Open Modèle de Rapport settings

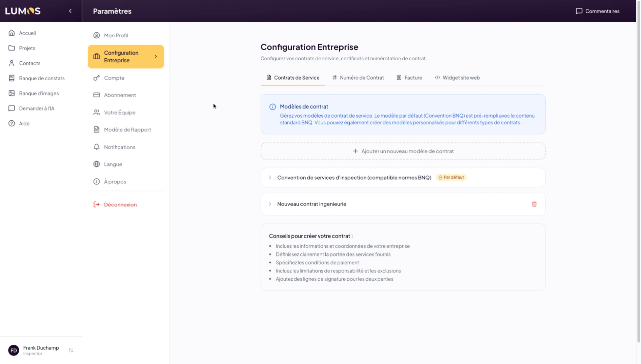127,130
